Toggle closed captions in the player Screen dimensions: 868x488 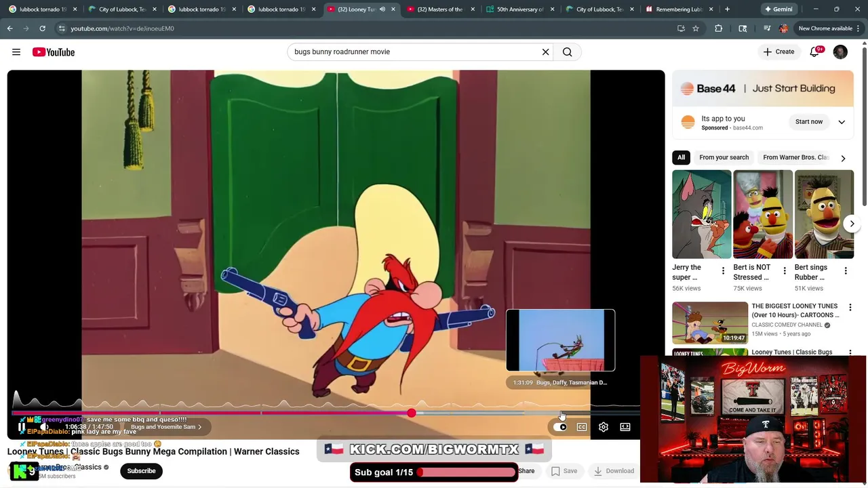(582, 427)
